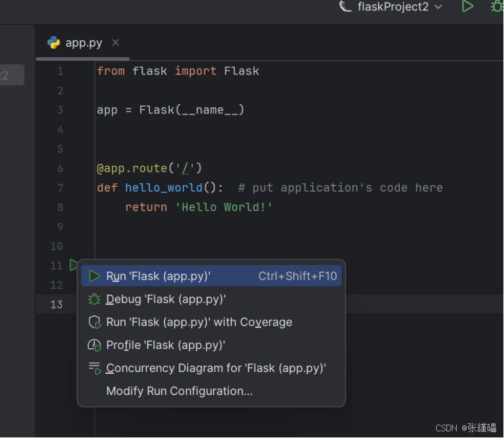
Task: Start debugging with the top toolbar bug icon
Action: (497, 6)
